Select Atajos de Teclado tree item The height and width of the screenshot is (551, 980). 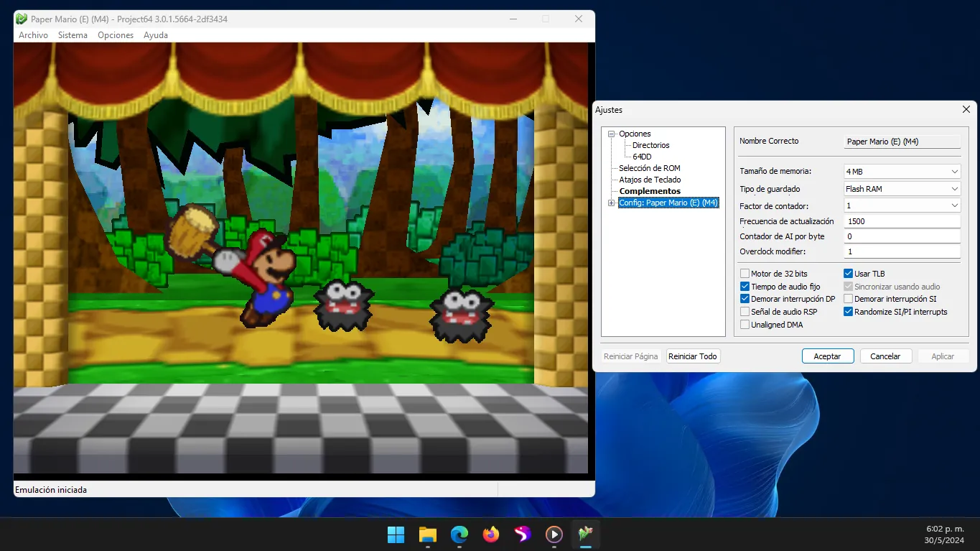tap(650, 180)
